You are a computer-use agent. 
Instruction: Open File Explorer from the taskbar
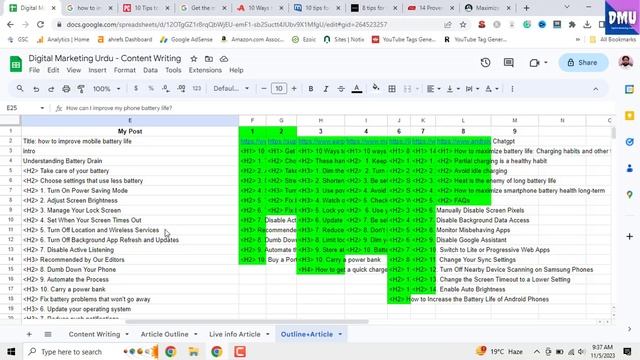coord(193,351)
